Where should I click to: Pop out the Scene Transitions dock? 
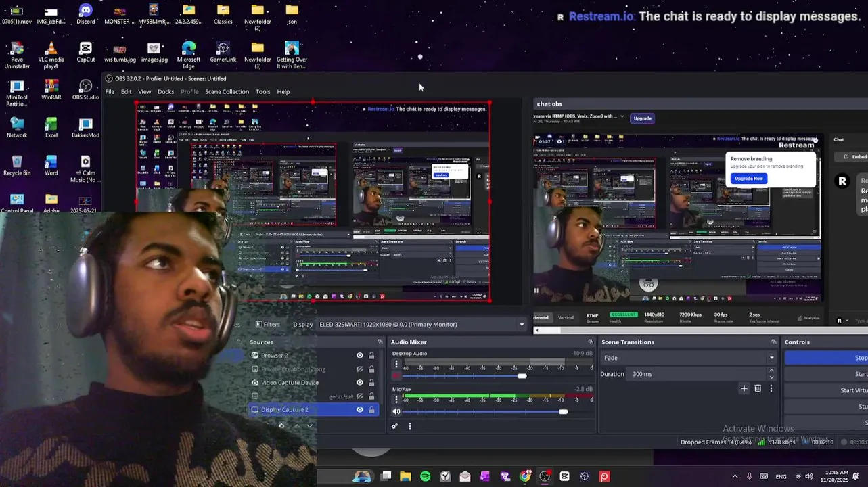[774, 342]
